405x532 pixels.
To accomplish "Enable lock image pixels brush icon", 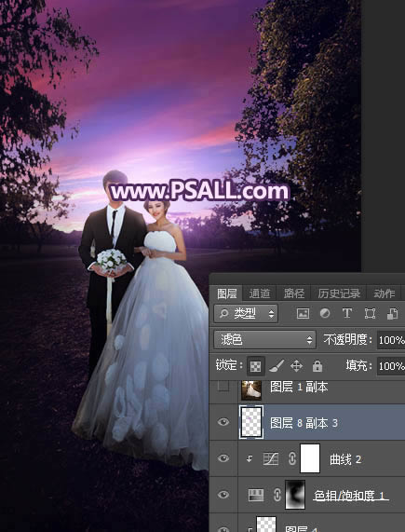I will tap(277, 366).
